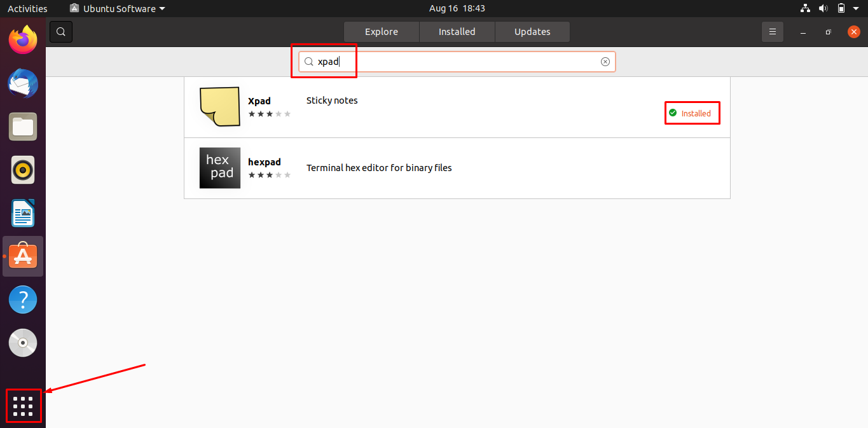Open battery indicator in top bar
The width and height of the screenshot is (868, 428).
[x=841, y=8]
